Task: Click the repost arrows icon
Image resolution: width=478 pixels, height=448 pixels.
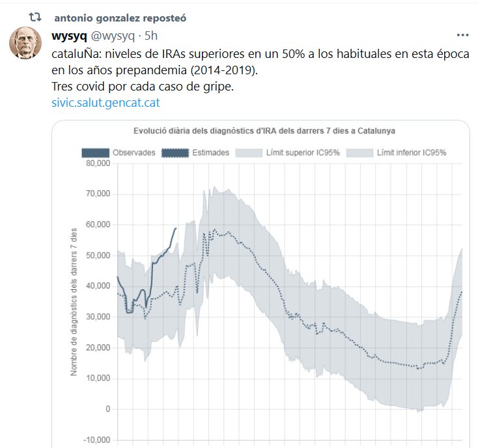Action: [x=27, y=19]
